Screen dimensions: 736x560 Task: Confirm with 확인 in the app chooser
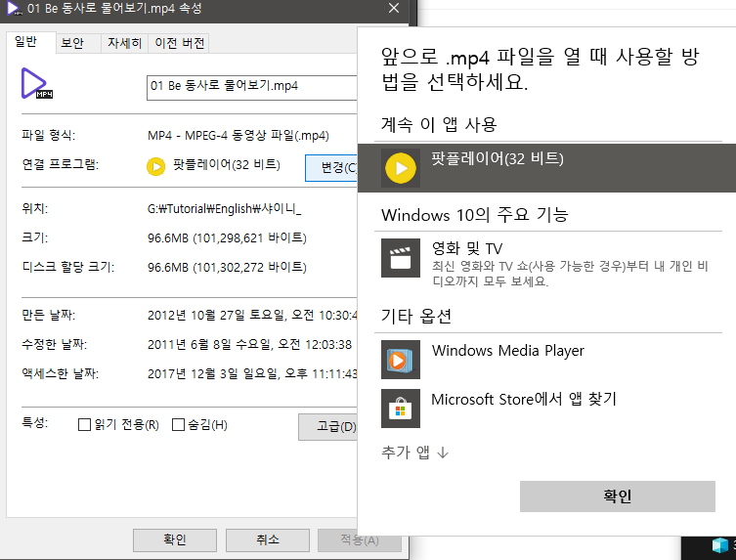pyautogui.click(x=618, y=496)
